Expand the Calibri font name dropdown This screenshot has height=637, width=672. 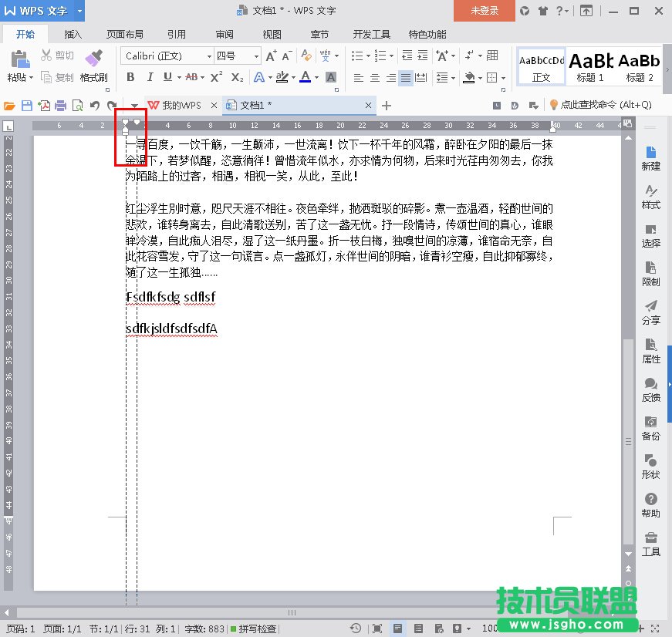[x=209, y=56]
